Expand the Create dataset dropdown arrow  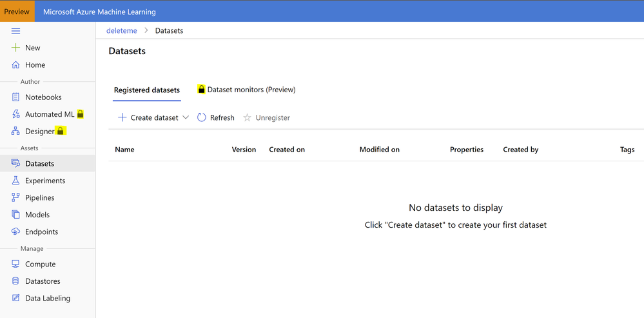tap(186, 118)
